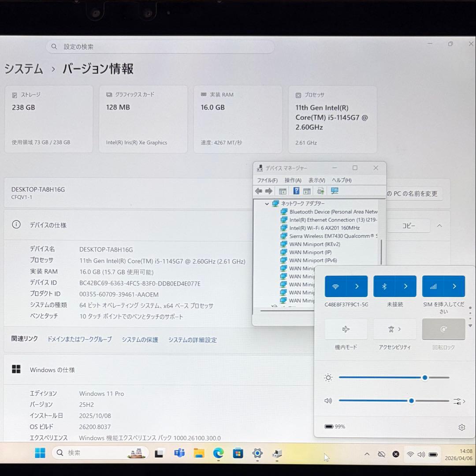Toggle action pane icon in Device Manager toolbar
The width and height of the screenshot is (476, 476).
pyautogui.click(x=307, y=191)
